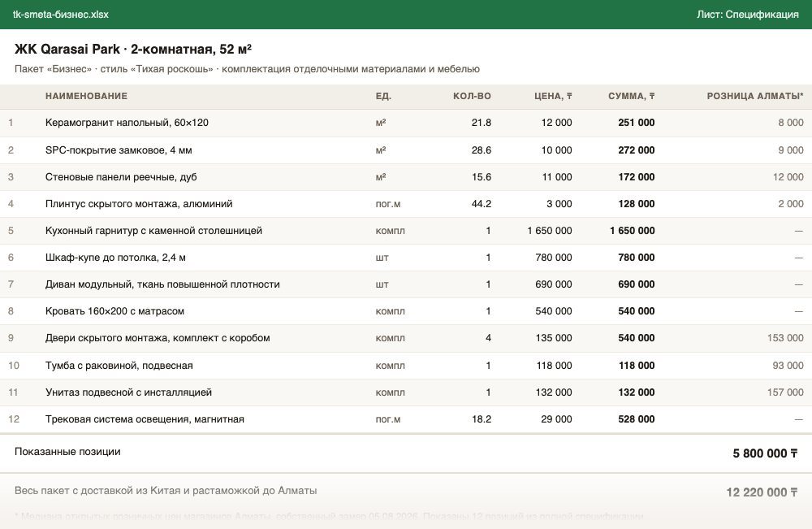The height and width of the screenshot is (529, 812).
Task: Select the cell Стеновые панели реечные, дуб
Action: point(121,177)
